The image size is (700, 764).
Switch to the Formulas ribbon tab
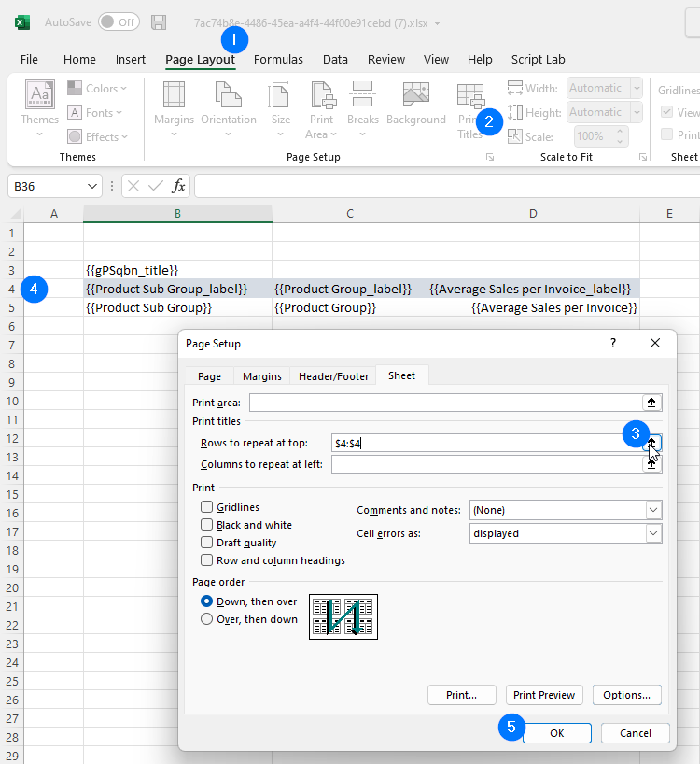(x=278, y=60)
